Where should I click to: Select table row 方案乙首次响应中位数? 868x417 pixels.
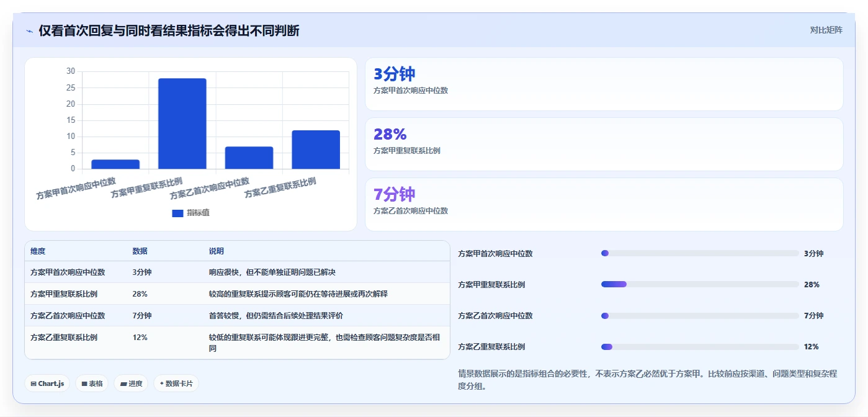pos(237,315)
